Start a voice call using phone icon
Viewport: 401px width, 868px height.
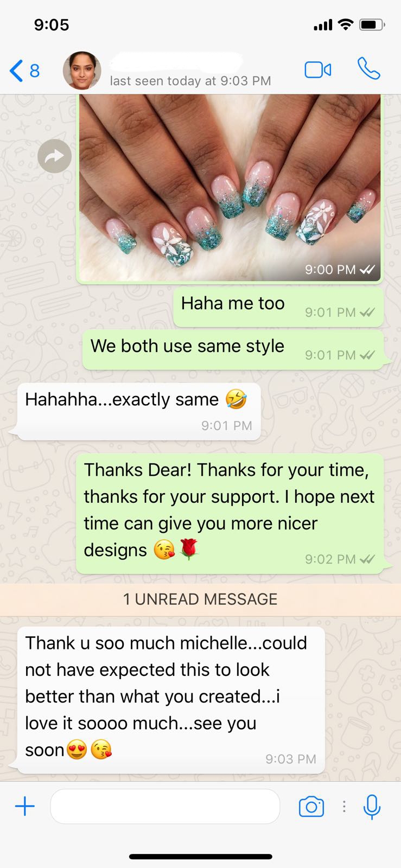pos(369,69)
